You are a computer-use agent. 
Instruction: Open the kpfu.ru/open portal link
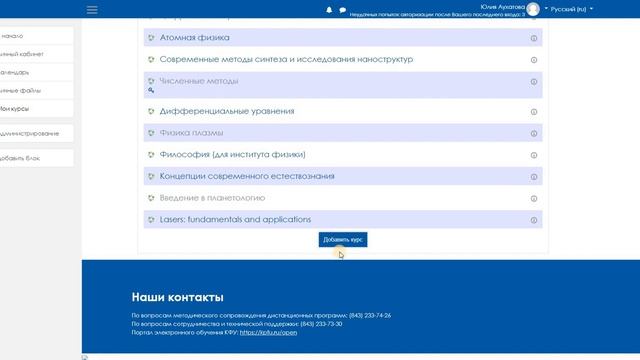[x=268, y=332]
